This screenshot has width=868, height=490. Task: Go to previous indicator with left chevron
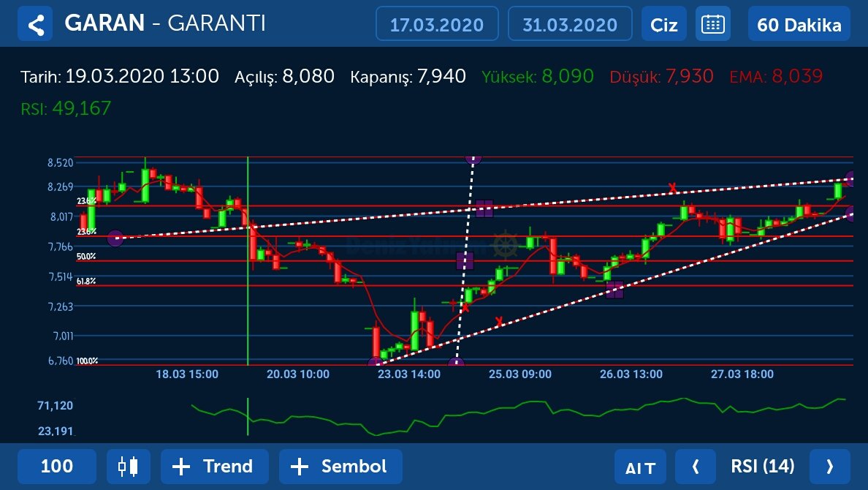696,466
